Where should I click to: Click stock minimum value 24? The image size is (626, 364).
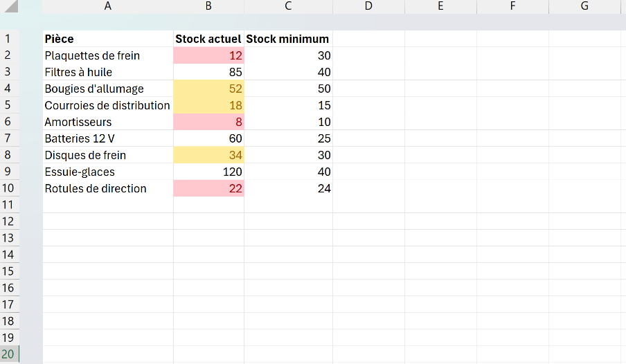(288, 188)
